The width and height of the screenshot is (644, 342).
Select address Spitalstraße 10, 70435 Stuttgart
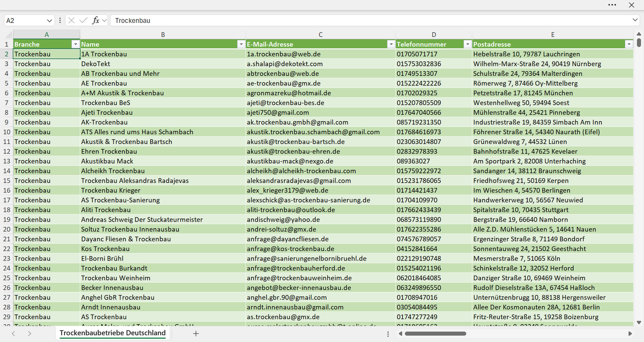tap(553, 209)
